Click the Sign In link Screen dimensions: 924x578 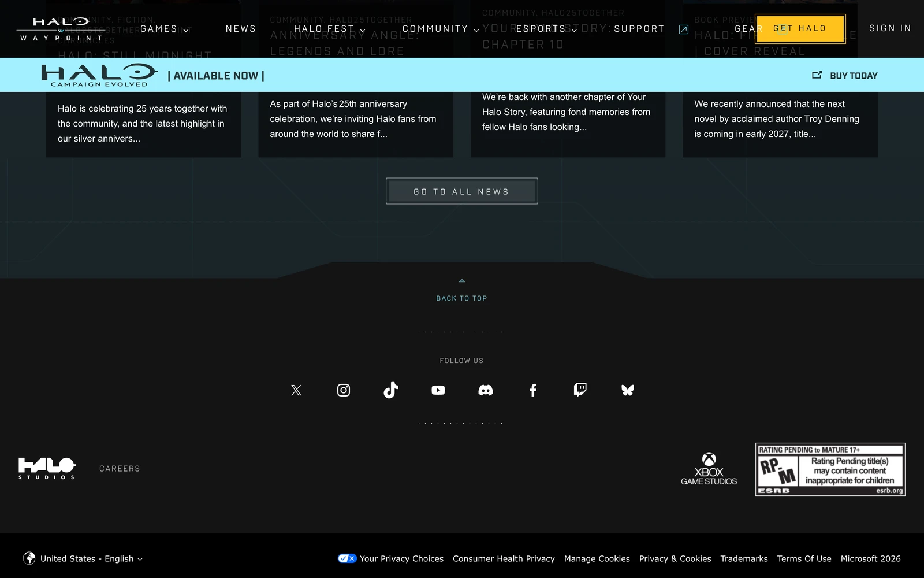tap(890, 28)
